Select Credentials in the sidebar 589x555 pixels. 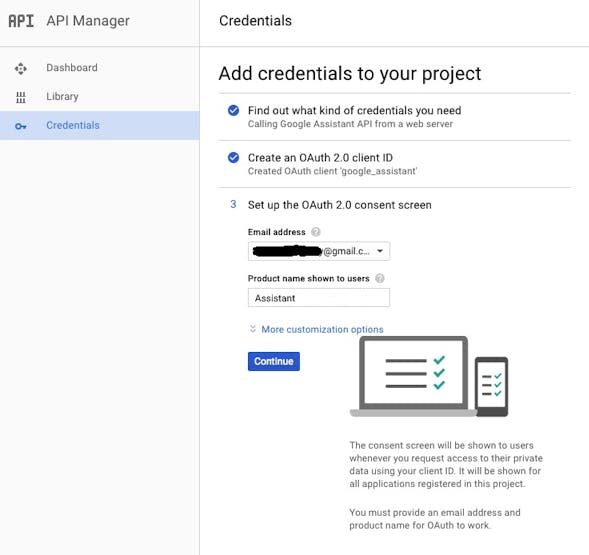click(100, 126)
